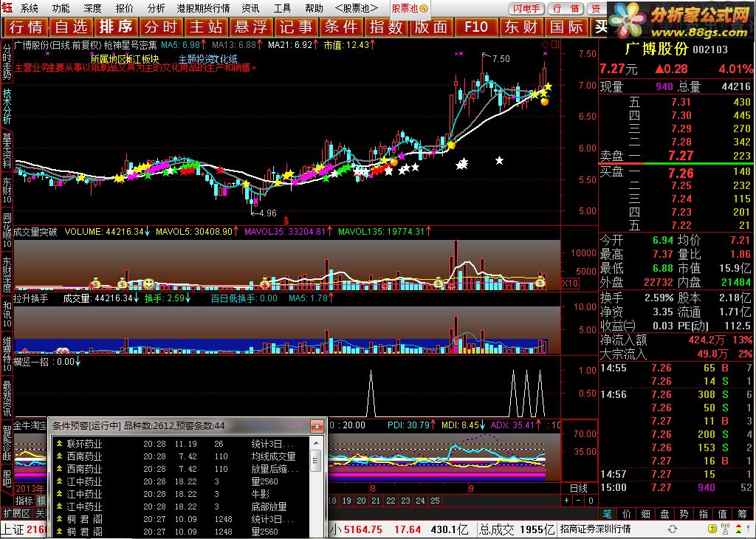Select the <股票池> menu item
Viewport: 756px width, 539px height.
click(357, 9)
